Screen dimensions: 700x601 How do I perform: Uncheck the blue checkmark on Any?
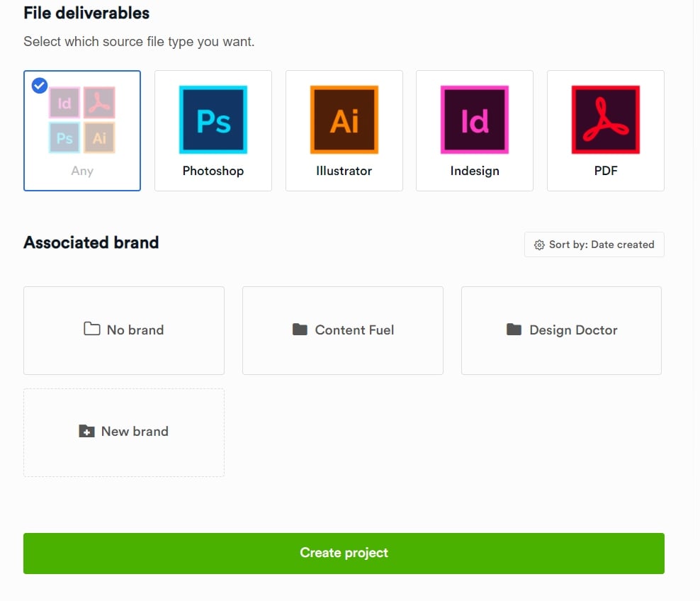pyautogui.click(x=40, y=85)
